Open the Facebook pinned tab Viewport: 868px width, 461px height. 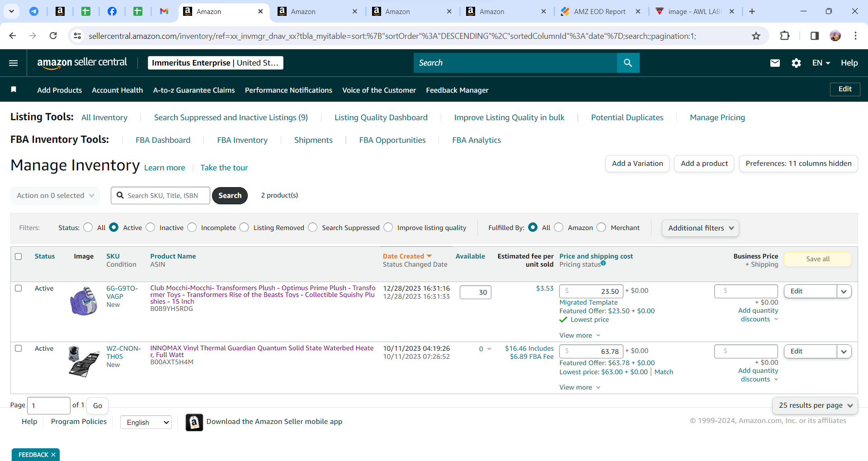[x=112, y=11]
